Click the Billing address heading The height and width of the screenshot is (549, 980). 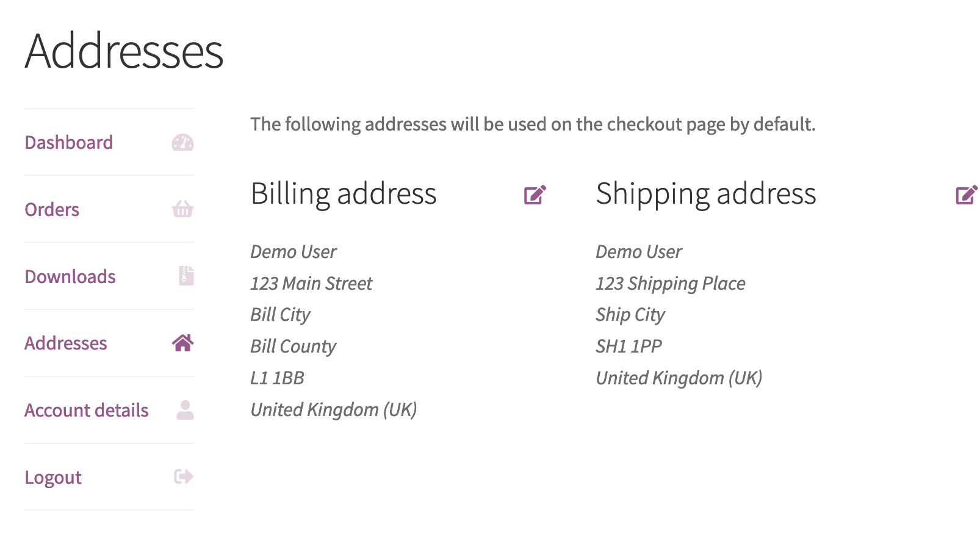[x=344, y=194]
